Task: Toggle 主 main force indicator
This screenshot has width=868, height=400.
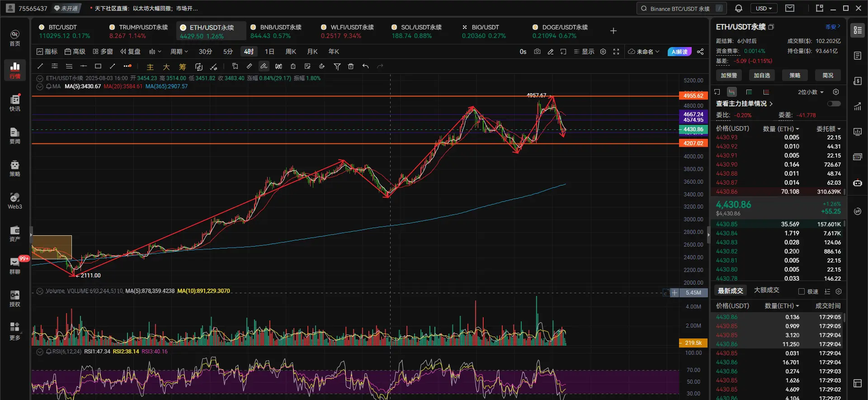Action: [150, 67]
